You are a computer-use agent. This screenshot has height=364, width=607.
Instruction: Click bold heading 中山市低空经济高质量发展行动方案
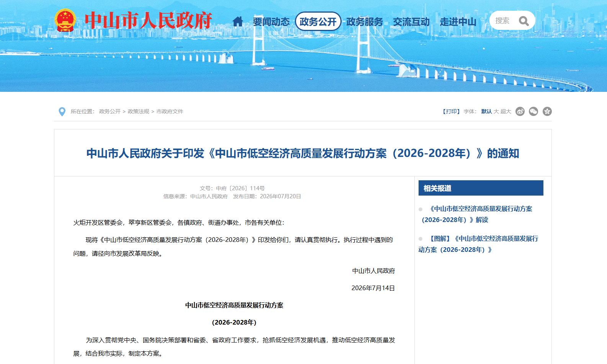click(234, 305)
